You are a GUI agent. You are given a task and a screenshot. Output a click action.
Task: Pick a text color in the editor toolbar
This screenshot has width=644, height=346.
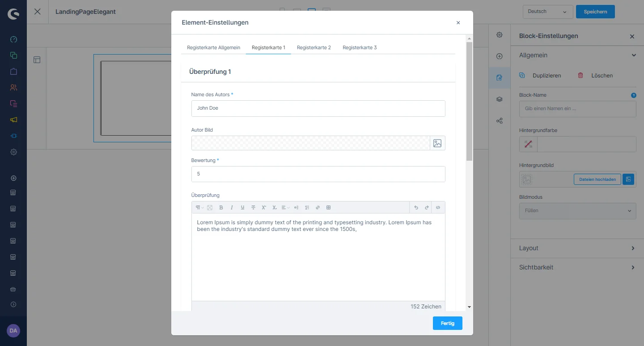coord(210,208)
